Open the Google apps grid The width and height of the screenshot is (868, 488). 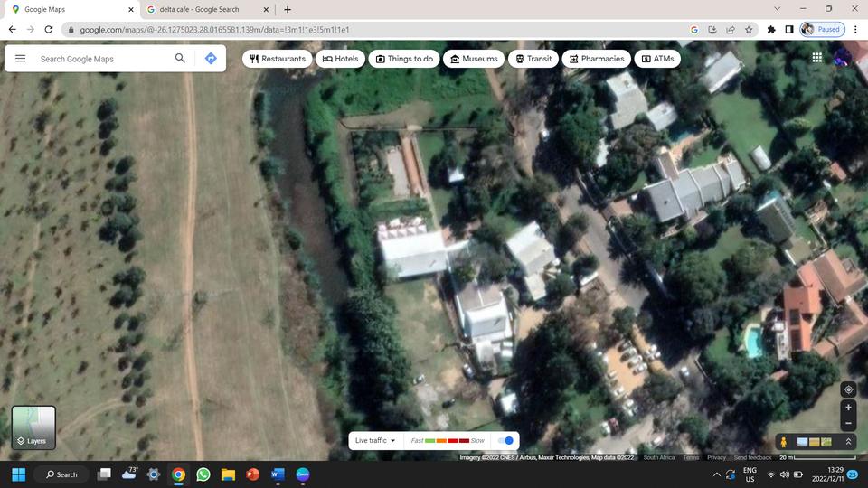tap(817, 58)
